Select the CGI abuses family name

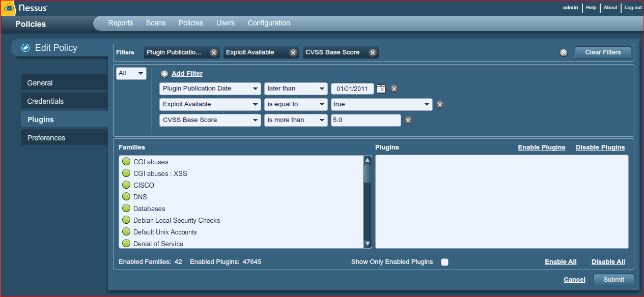(151, 162)
